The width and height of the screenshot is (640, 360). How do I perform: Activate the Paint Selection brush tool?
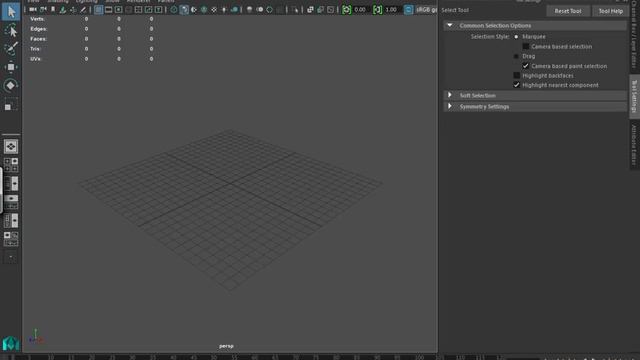[x=11, y=49]
